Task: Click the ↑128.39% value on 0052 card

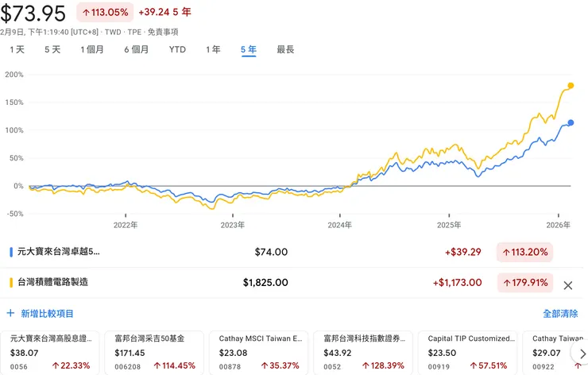Action: (x=382, y=365)
